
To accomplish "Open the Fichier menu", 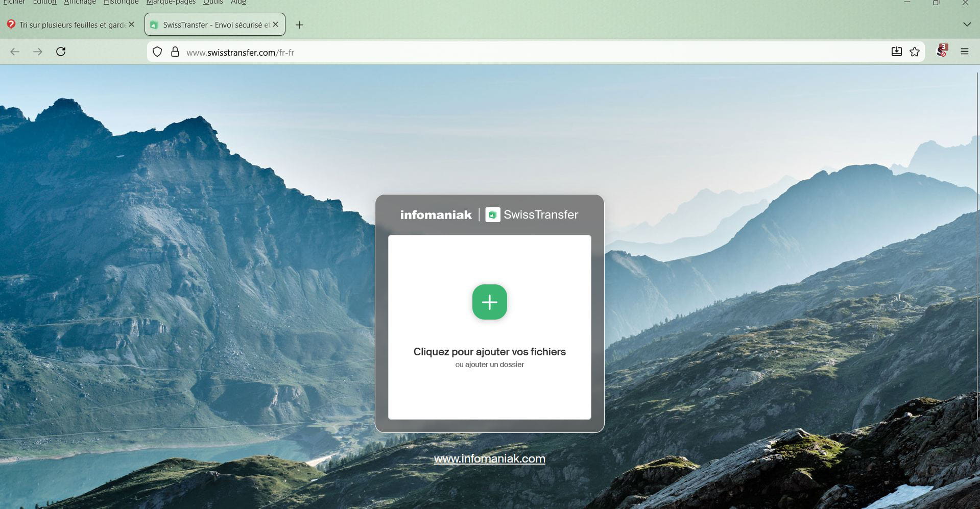I will tap(14, 3).
